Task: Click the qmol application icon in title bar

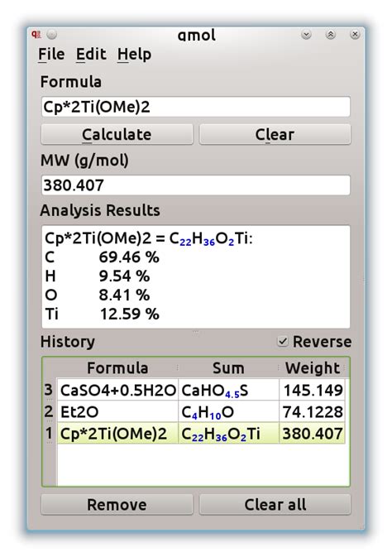Action: click(36, 35)
